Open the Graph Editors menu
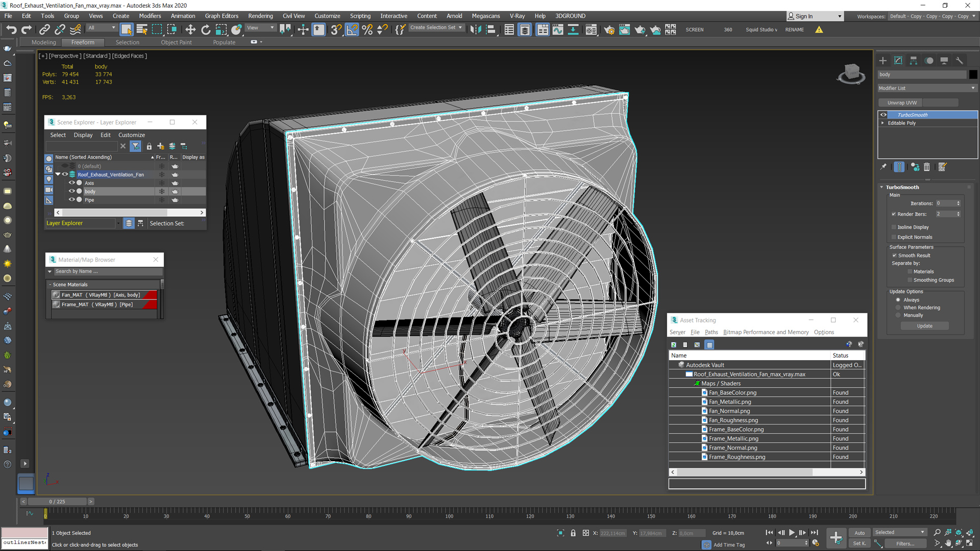This screenshot has width=980, height=551. click(x=222, y=16)
